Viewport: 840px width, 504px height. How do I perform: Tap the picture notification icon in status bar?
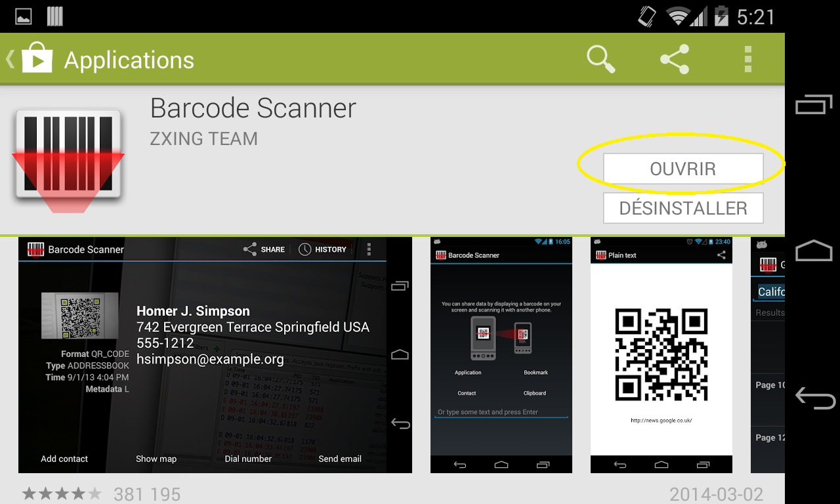point(24,16)
